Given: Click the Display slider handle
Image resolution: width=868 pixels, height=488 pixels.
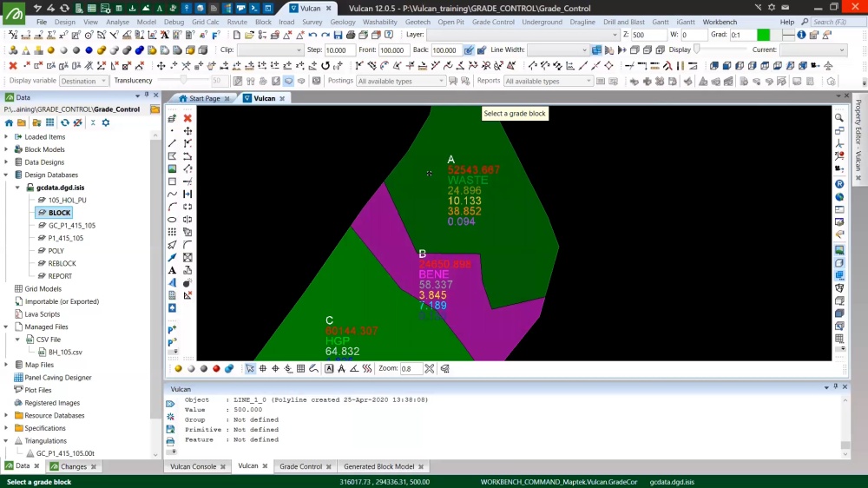Looking at the screenshot, I should click(697, 49).
